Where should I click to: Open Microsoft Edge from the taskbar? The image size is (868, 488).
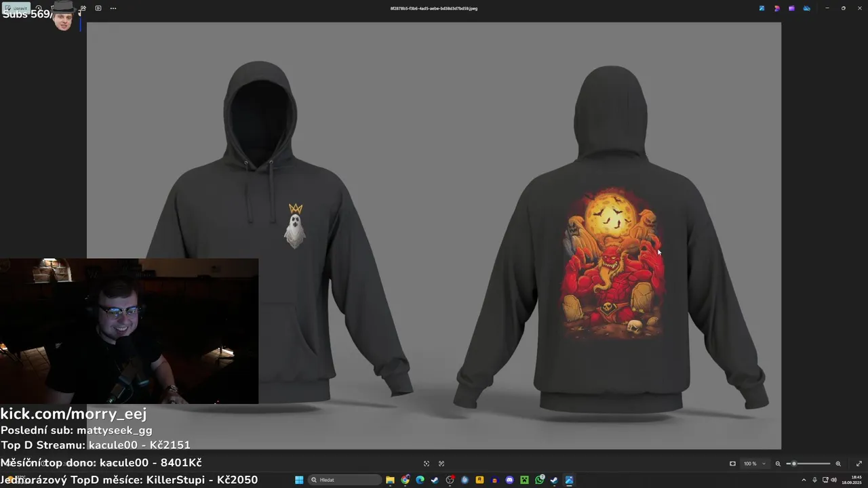[x=420, y=480]
